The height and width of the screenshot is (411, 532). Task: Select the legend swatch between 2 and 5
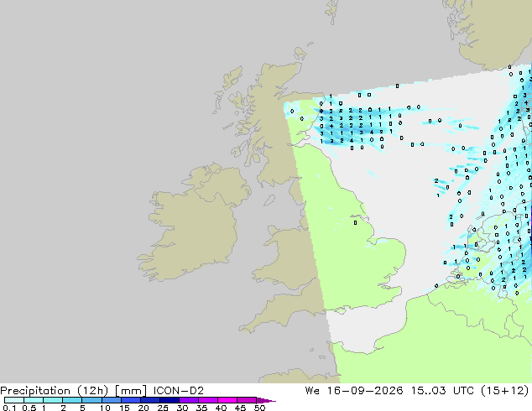[72, 400]
